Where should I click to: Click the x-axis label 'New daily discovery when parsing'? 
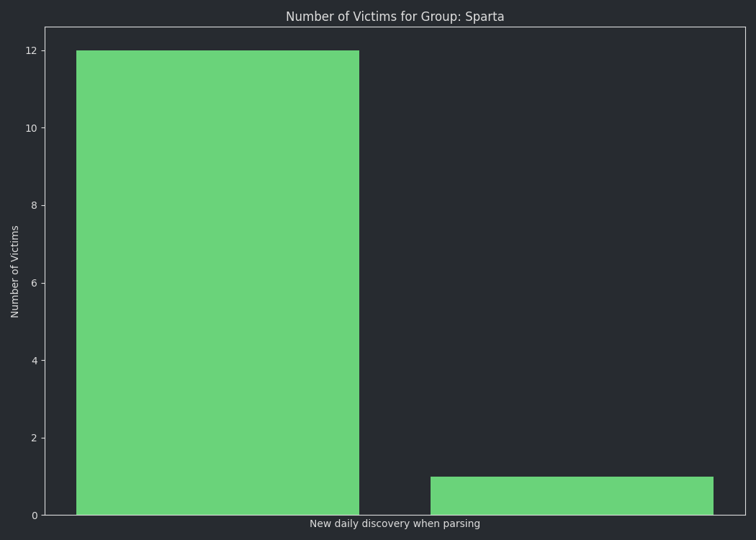(395, 523)
